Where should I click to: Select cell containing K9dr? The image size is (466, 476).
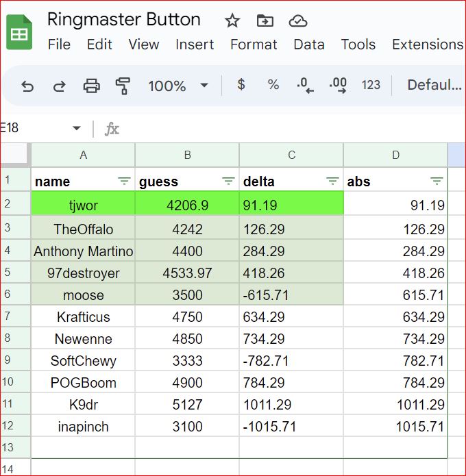(x=83, y=404)
